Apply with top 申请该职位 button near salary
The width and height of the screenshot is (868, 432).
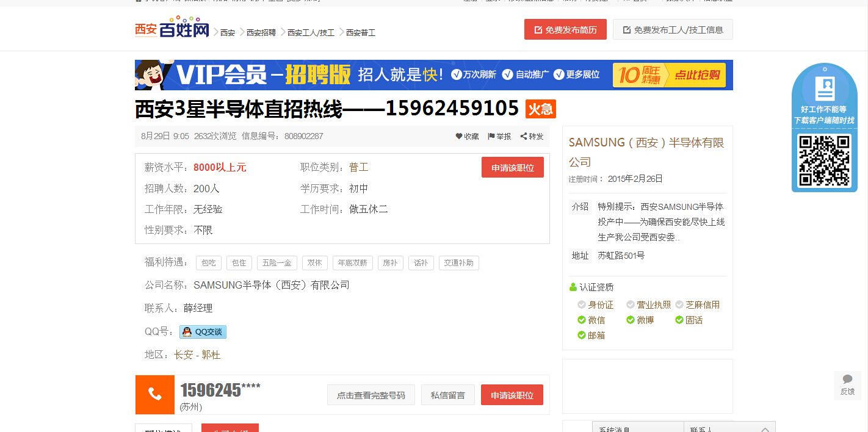[513, 168]
